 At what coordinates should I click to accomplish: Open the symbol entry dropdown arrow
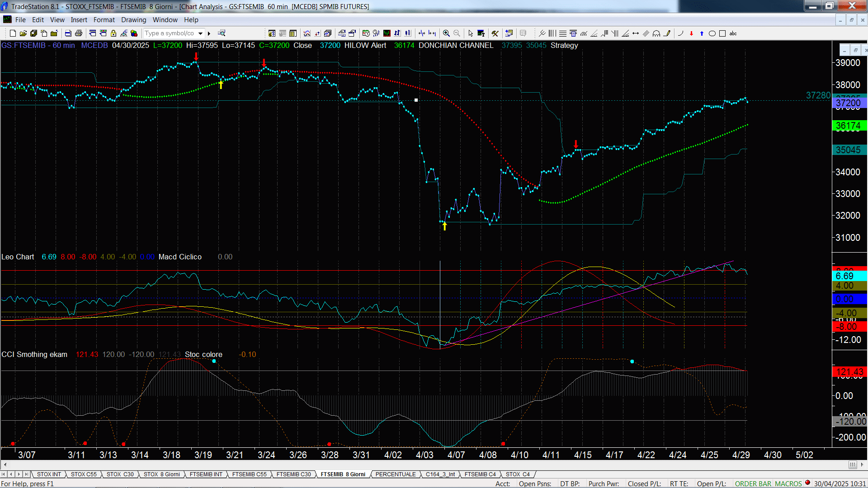click(201, 33)
